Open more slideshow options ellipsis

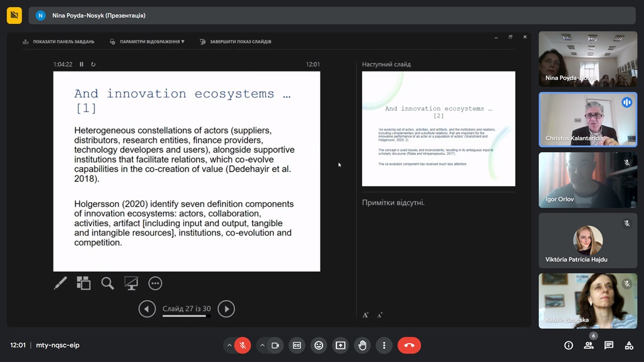pos(155,283)
